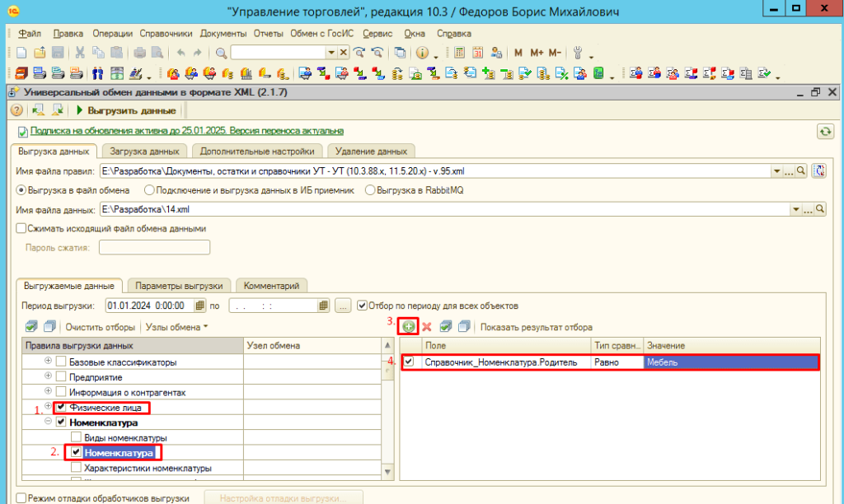The width and height of the screenshot is (844, 504).
Task: Open the calculator icon
Action: click(x=459, y=53)
